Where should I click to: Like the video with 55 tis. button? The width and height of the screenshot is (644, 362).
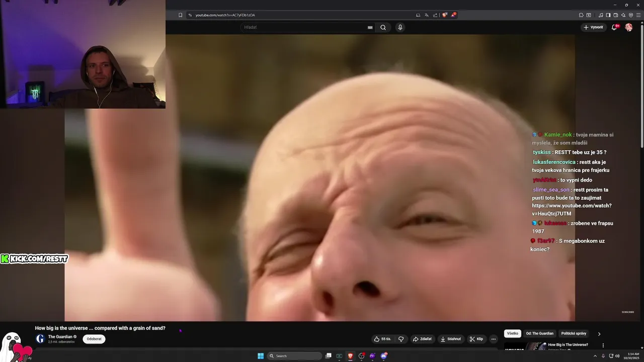coord(383,339)
